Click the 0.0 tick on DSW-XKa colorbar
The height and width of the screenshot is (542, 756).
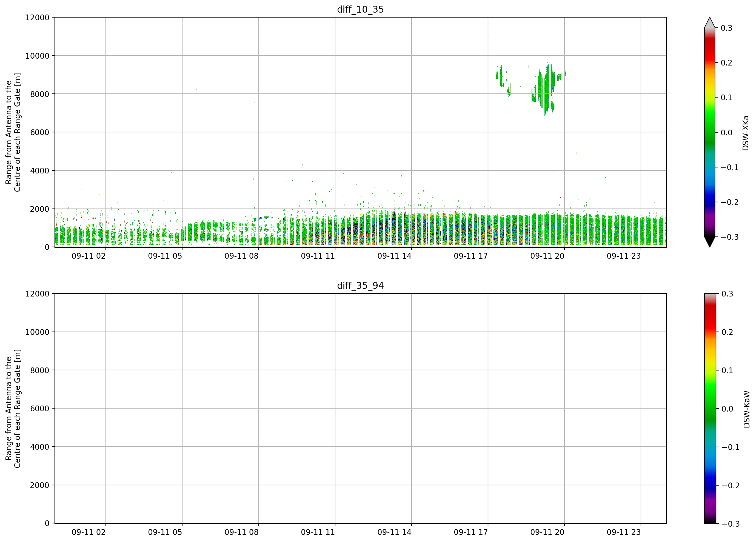tap(726, 132)
